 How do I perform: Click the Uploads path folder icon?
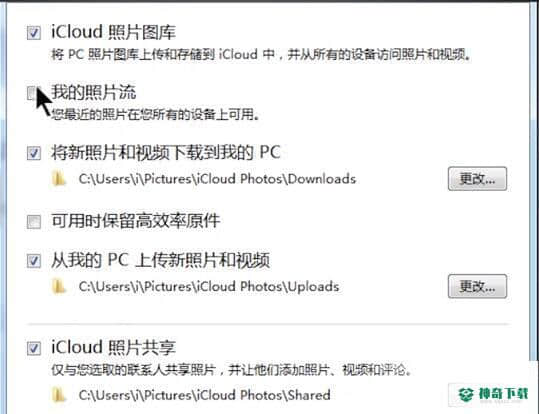coord(59,286)
